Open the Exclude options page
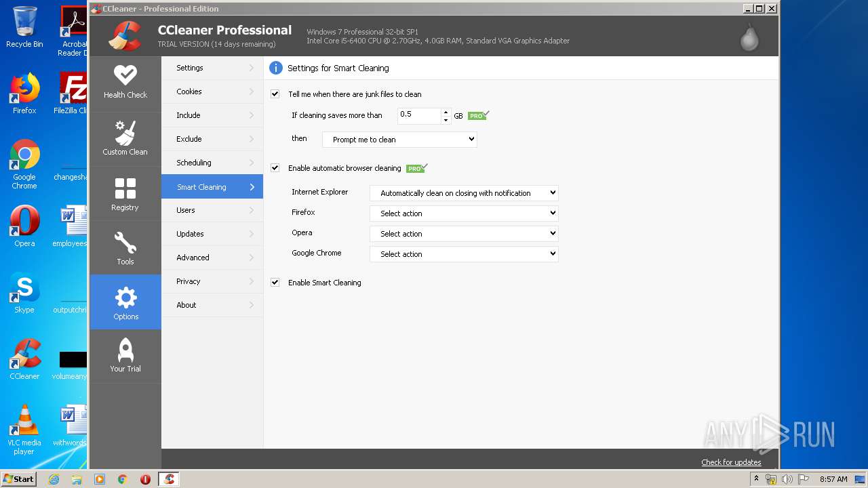 point(212,139)
